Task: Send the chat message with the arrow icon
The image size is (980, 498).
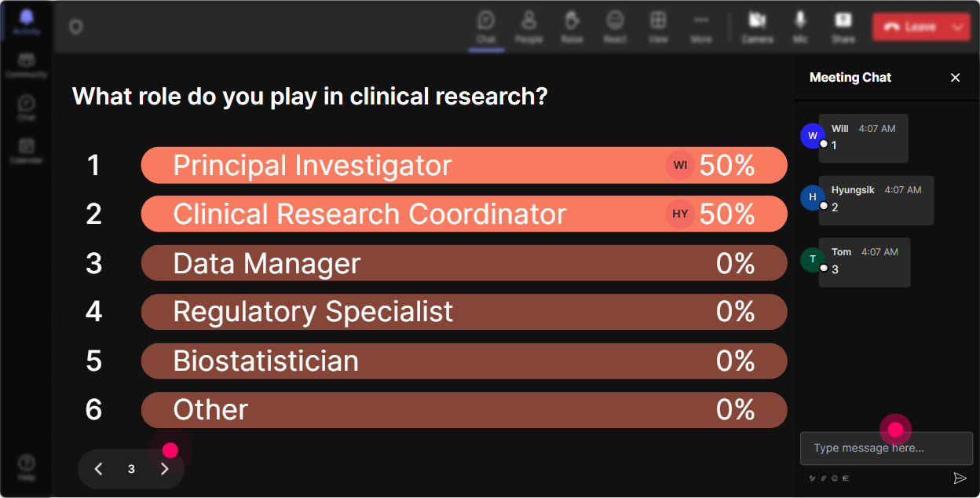Action: [960, 478]
